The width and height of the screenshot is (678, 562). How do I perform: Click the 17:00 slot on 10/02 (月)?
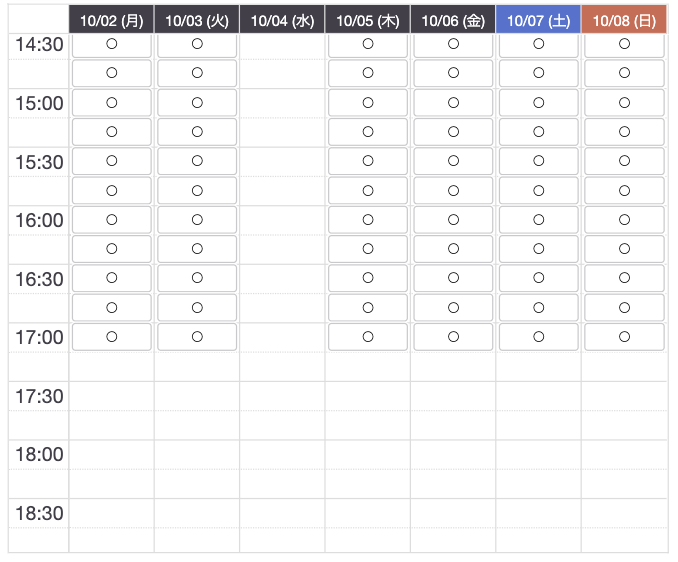pos(112,337)
